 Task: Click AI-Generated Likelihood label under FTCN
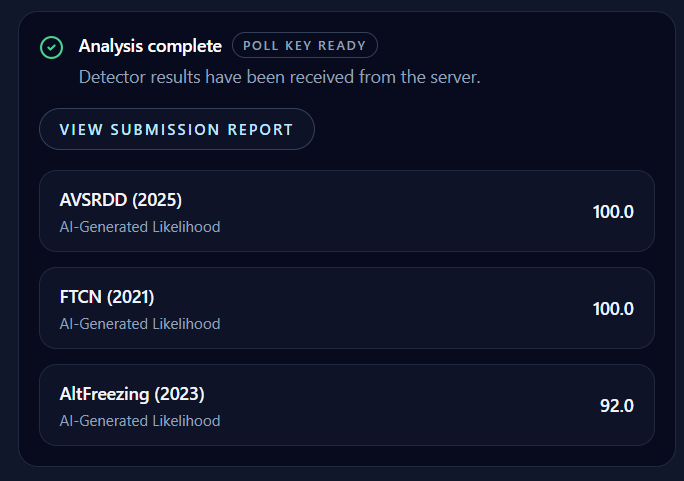click(x=140, y=324)
